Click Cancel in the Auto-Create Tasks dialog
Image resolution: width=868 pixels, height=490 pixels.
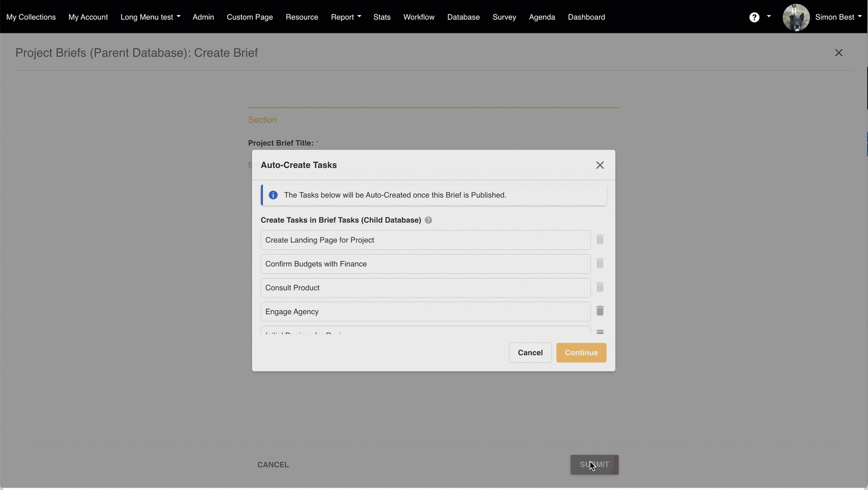[530, 353]
